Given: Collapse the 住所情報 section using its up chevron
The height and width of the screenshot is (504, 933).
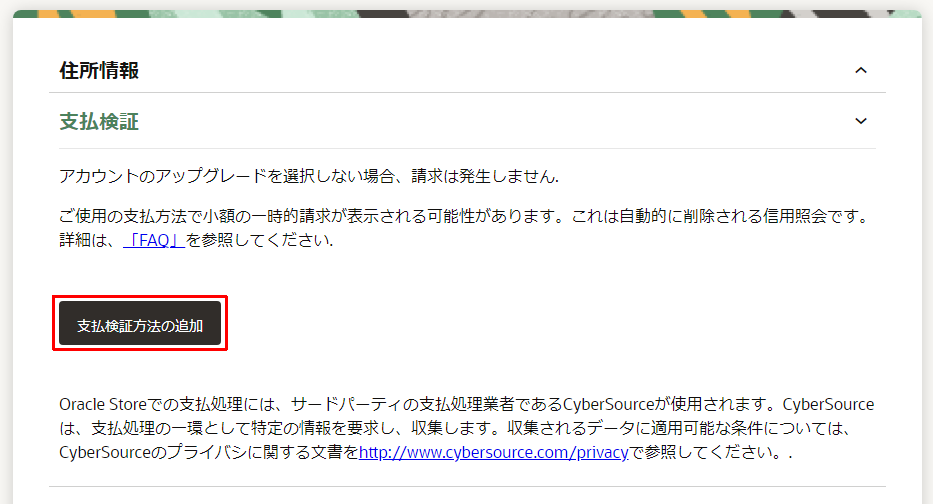Looking at the screenshot, I should pos(860,70).
